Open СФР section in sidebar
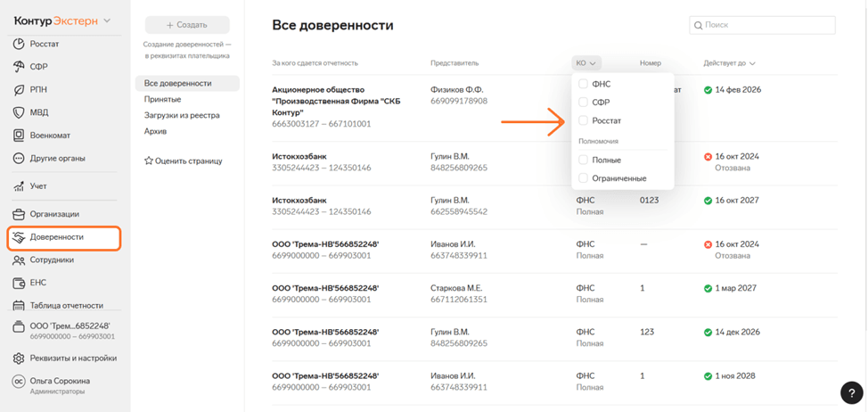The height and width of the screenshot is (412, 868). 37,67
